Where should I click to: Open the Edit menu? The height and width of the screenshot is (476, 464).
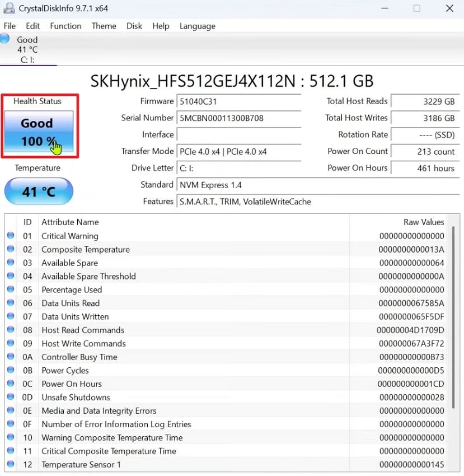click(x=32, y=26)
